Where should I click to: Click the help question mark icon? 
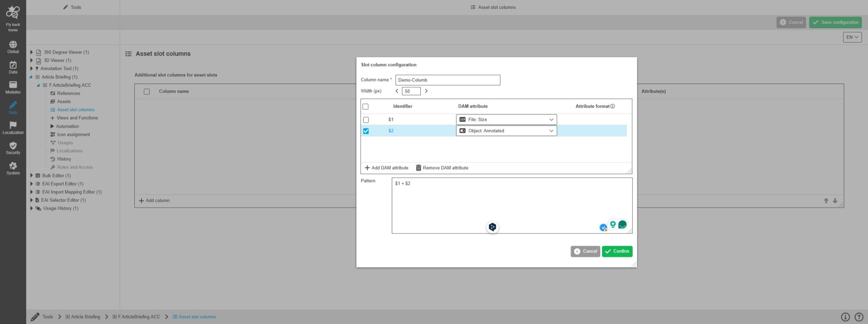pos(859,317)
